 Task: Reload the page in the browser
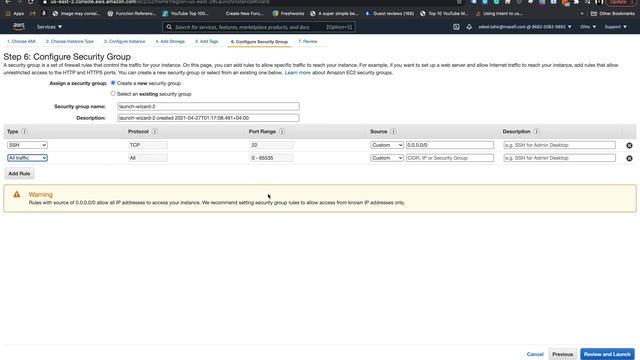pos(31,2)
